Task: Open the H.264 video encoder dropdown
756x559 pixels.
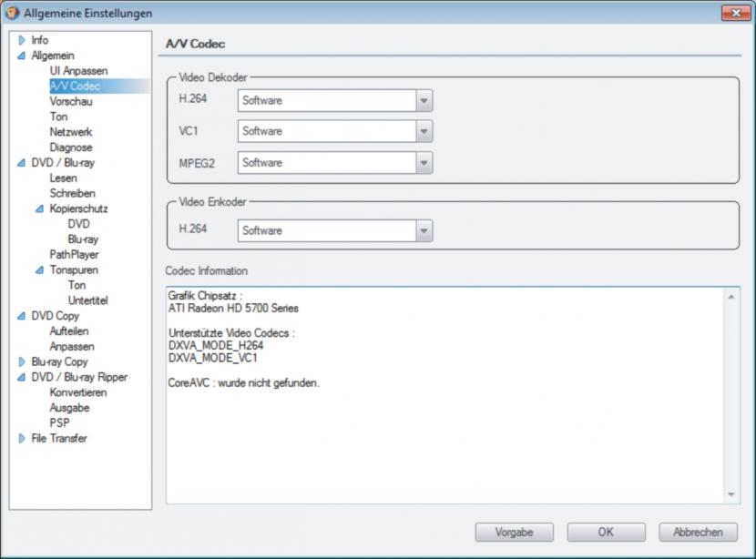Action: tap(424, 231)
